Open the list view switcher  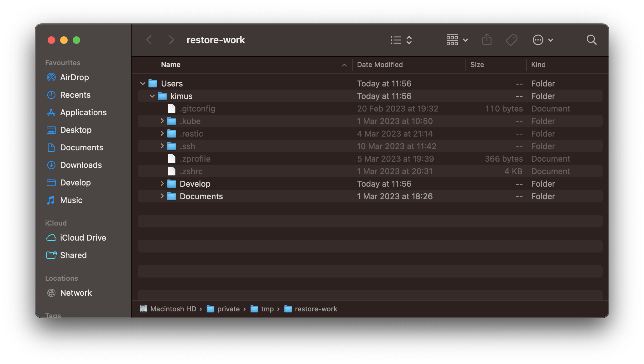click(401, 40)
